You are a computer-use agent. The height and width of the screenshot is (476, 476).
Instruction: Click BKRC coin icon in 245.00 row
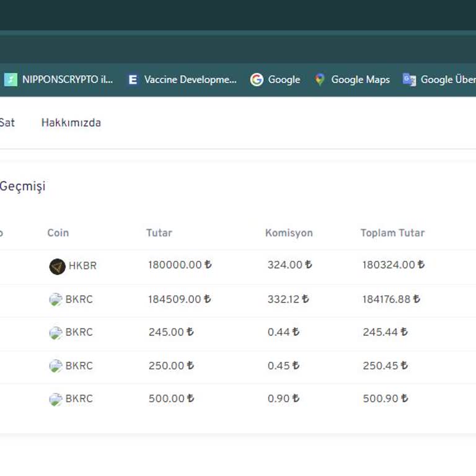pyautogui.click(x=56, y=333)
